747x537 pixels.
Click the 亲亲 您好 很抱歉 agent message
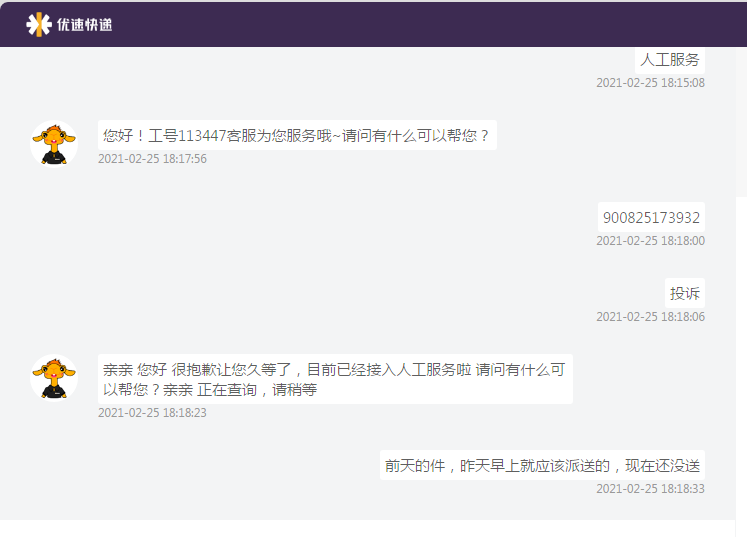click(x=335, y=379)
